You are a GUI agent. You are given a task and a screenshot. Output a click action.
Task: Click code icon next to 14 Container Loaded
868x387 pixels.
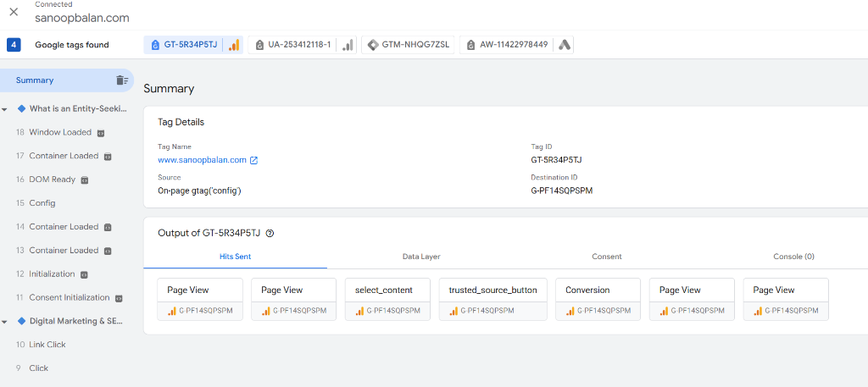[108, 227]
